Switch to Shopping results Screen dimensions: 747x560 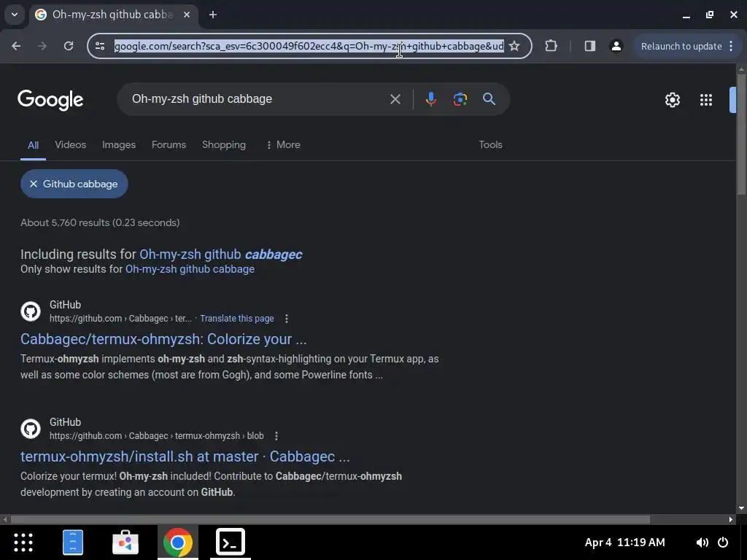[x=224, y=145]
